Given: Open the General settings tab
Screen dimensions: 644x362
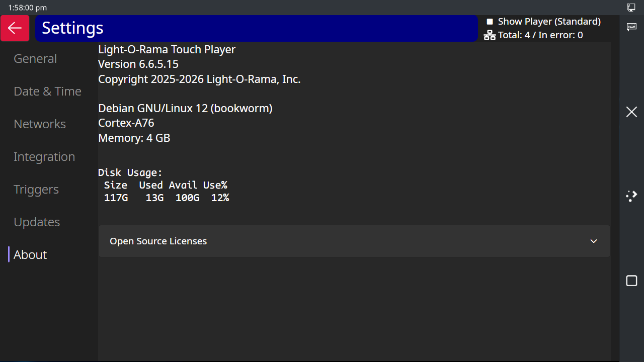Looking at the screenshot, I should pos(35,59).
